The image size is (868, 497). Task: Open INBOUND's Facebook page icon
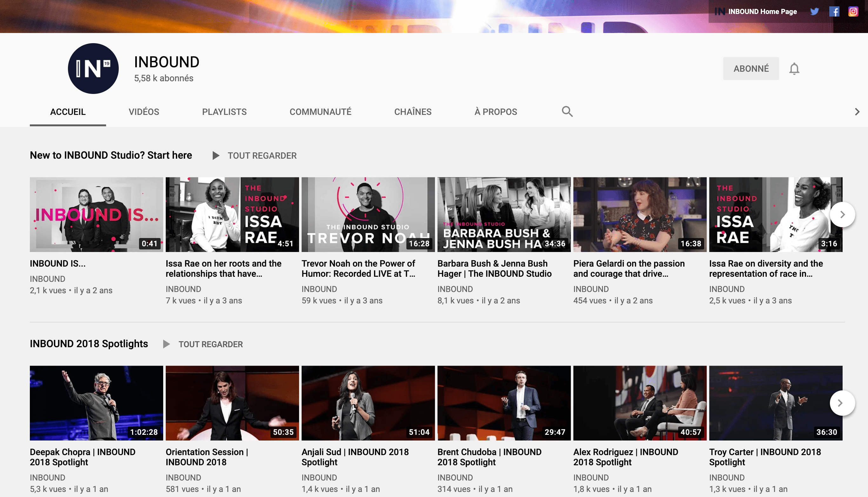[834, 12]
